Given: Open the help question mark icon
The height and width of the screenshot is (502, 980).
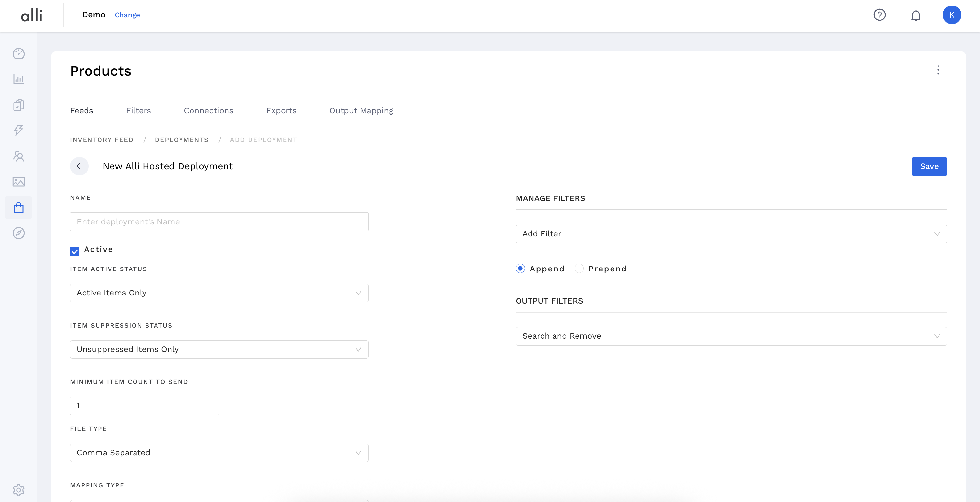Looking at the screenshot, I should click(x=879, y=15).
